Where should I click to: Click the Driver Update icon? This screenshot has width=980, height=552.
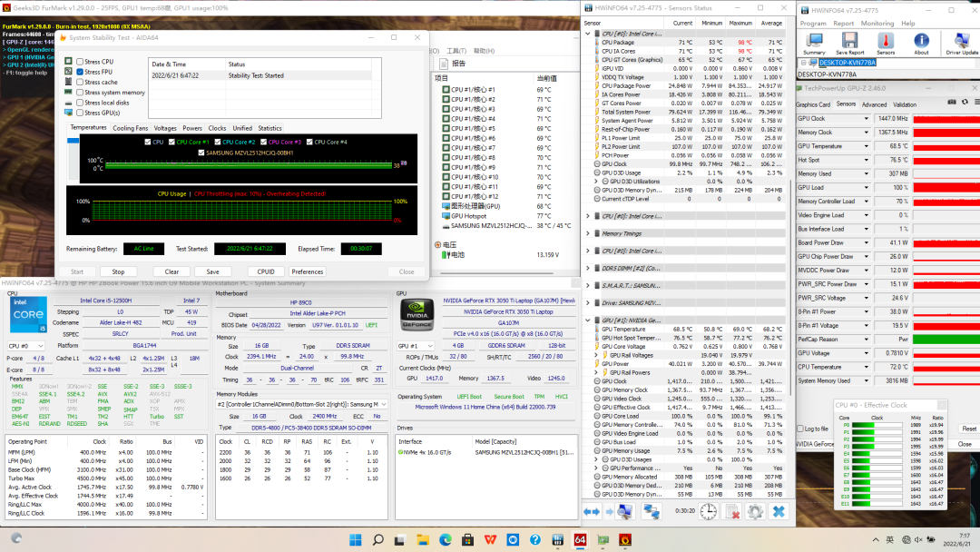click(961, 43)
